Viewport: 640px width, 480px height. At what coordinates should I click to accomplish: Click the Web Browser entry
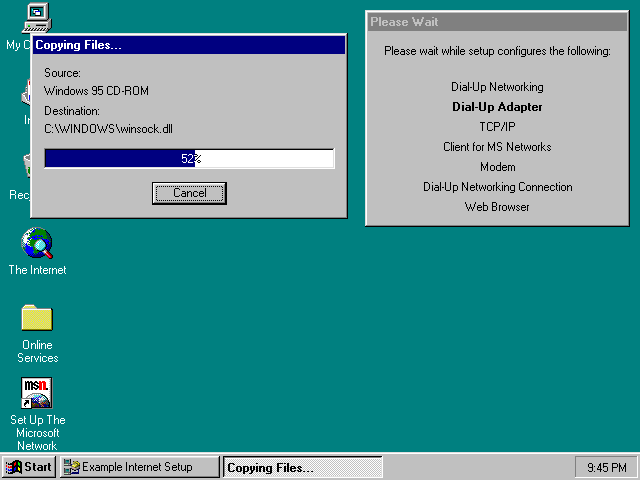click(x=497, y=207)
